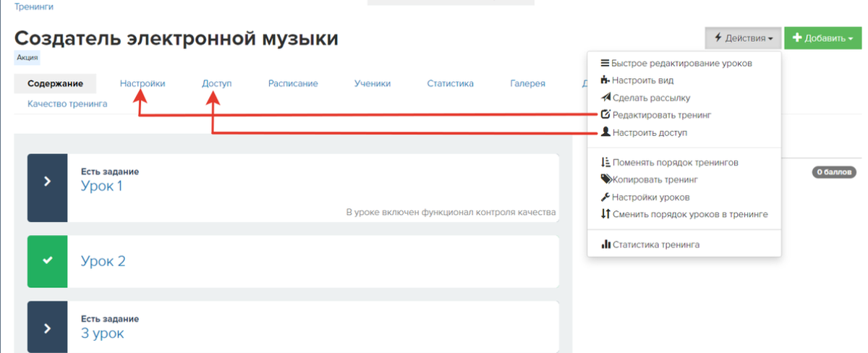Click the Создатель электронной музыки heading
The height and width of the screenshot is (353, 868).
pos(176,38)
